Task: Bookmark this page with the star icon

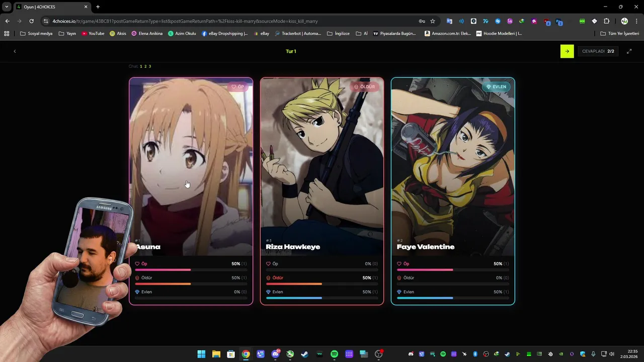Action: [x=433, y=21]
